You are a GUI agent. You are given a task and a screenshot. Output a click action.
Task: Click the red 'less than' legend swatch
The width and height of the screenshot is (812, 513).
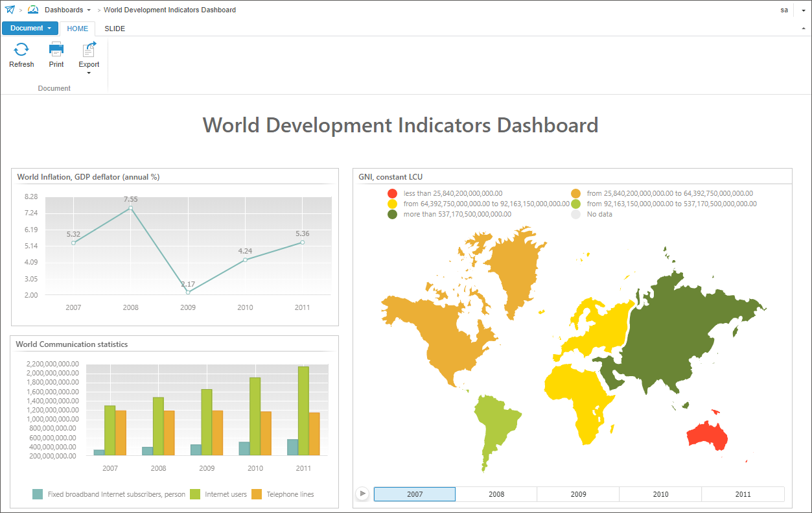392,193
